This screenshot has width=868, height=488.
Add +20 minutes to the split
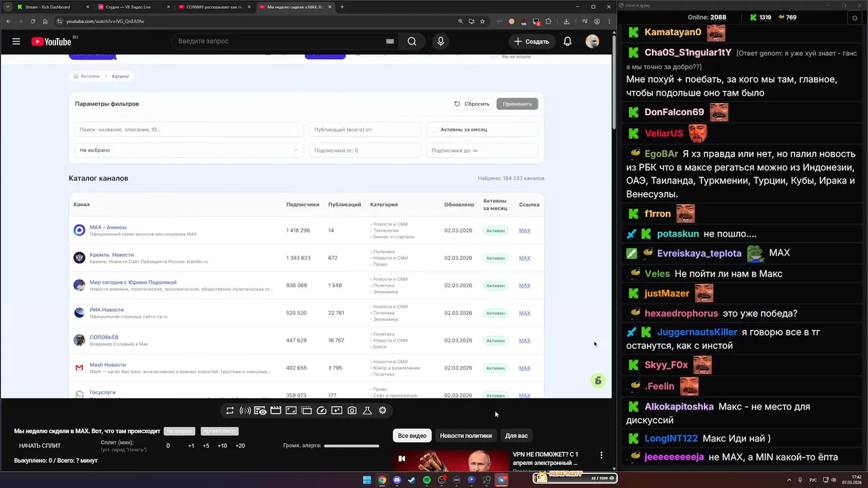click(x=240, y=446)
